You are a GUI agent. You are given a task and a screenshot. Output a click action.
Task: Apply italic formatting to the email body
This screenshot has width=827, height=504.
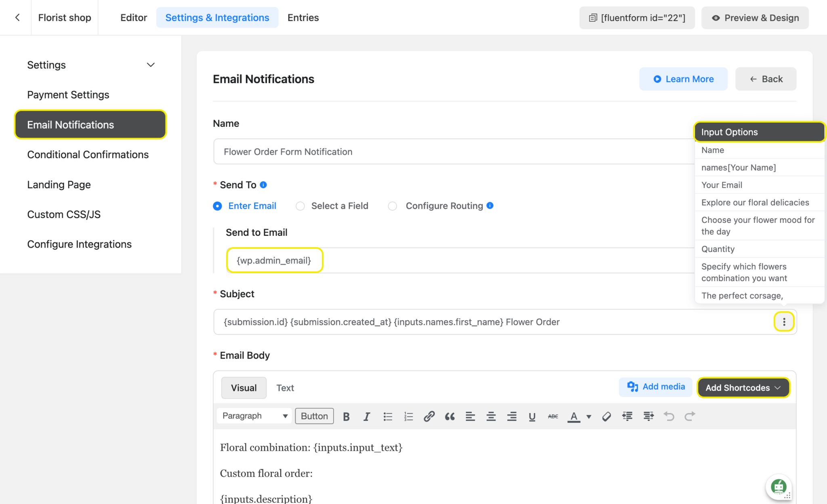367,416
